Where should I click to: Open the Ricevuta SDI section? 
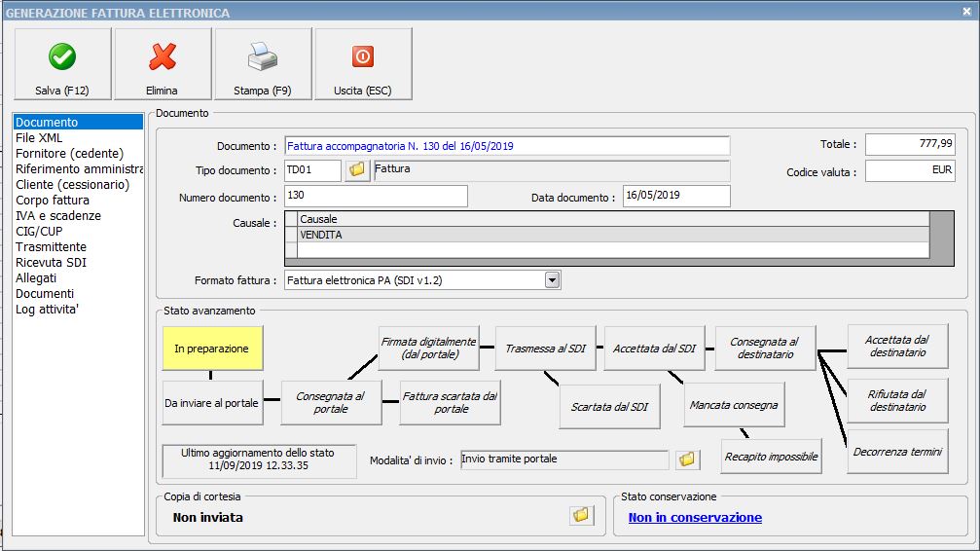78,263
